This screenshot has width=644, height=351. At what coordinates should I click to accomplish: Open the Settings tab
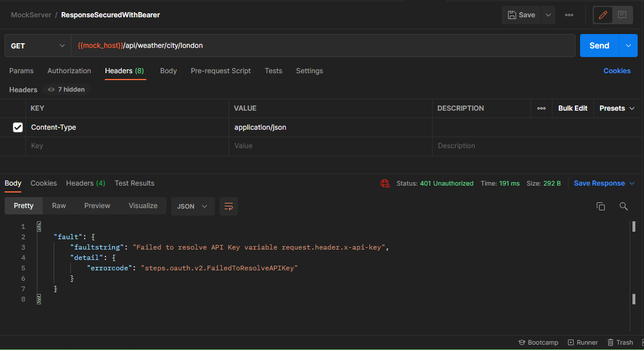coord(309,71)
